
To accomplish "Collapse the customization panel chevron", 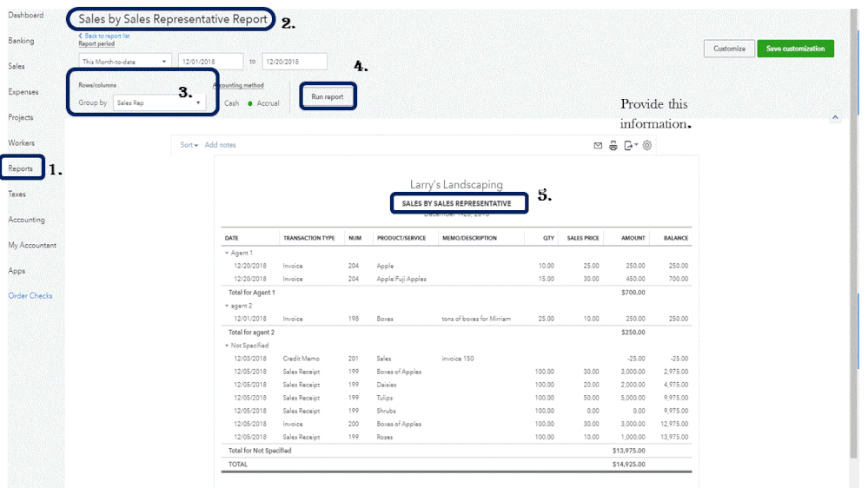I will pos(835,117).
